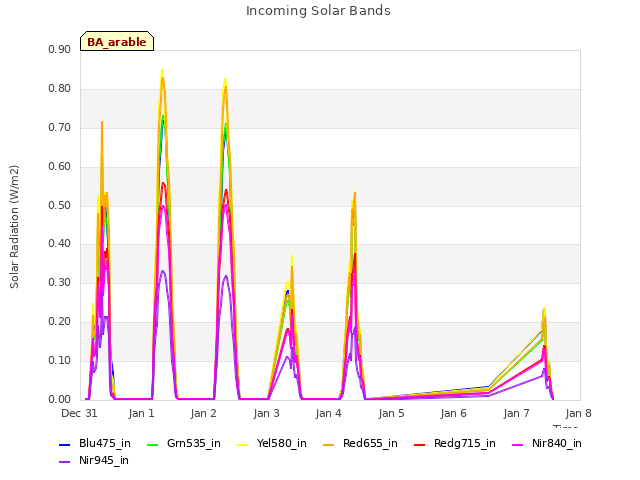Click the 0.00 y-axis tick label
This screenshot has height=480, width=640.
(60, 400)
